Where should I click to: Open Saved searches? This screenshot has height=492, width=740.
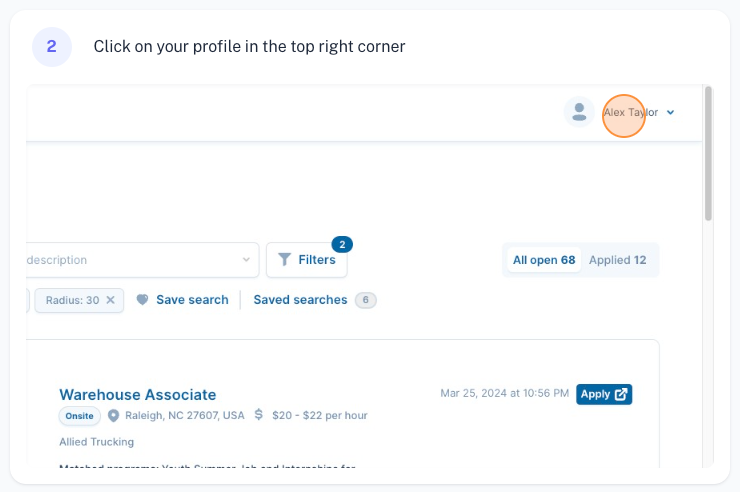(x=300, y=300)
